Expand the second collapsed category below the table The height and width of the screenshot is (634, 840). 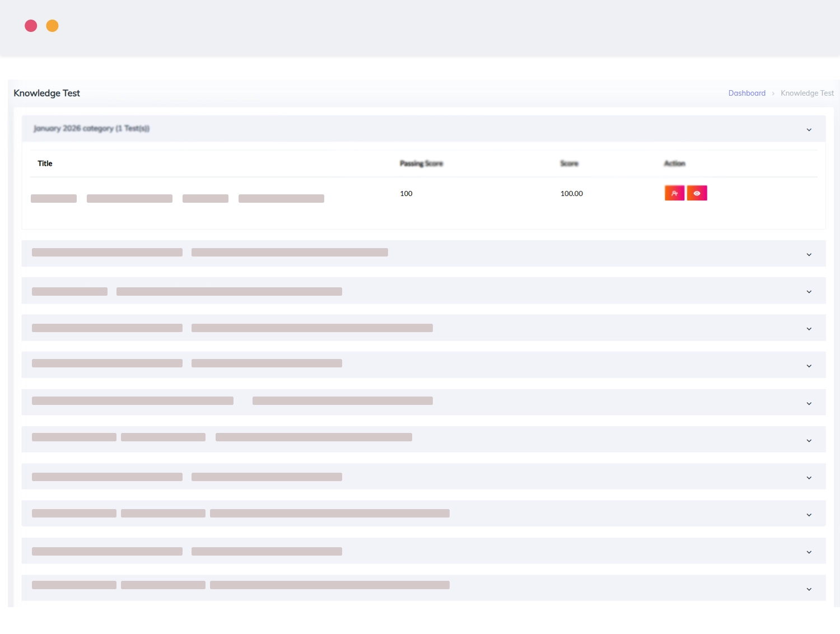point(809,291)
